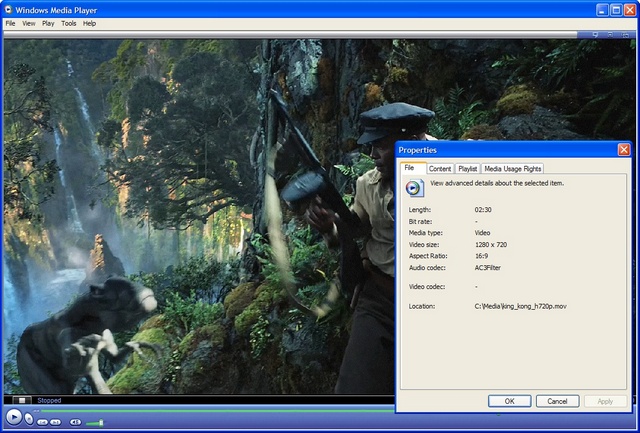Viewport: 640px width, 433px height.
Task: Click the file path C:\Media\king_kong_h720p.mov
Action: [x=520, y=306]
